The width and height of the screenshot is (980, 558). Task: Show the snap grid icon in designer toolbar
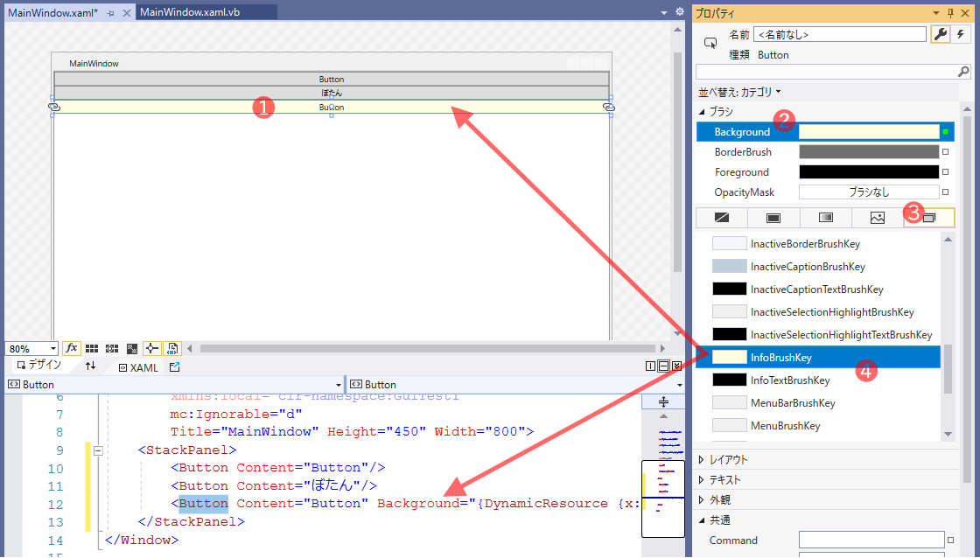click(92, 348)
